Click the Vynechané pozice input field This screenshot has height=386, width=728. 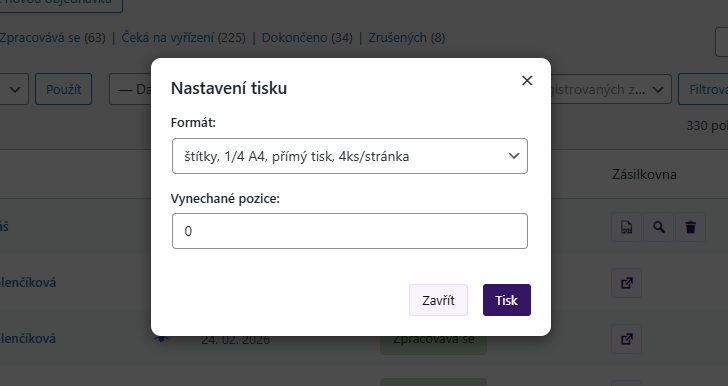point(350,231)
